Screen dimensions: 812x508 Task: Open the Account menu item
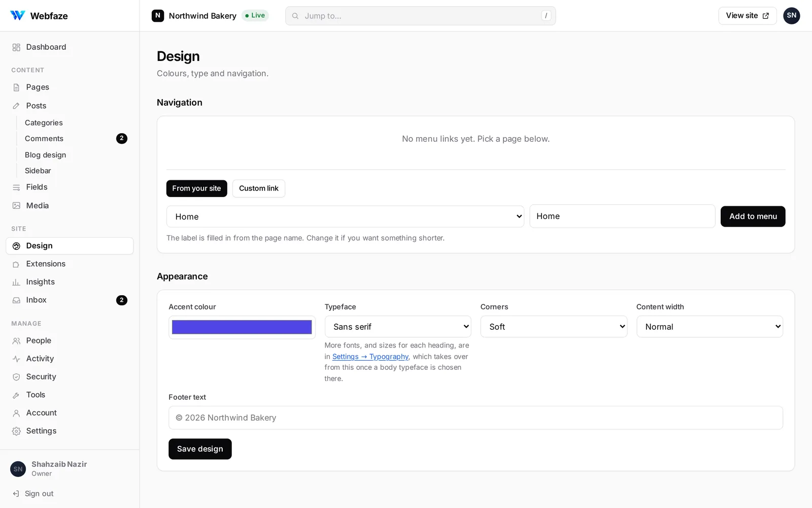point(70,413)
